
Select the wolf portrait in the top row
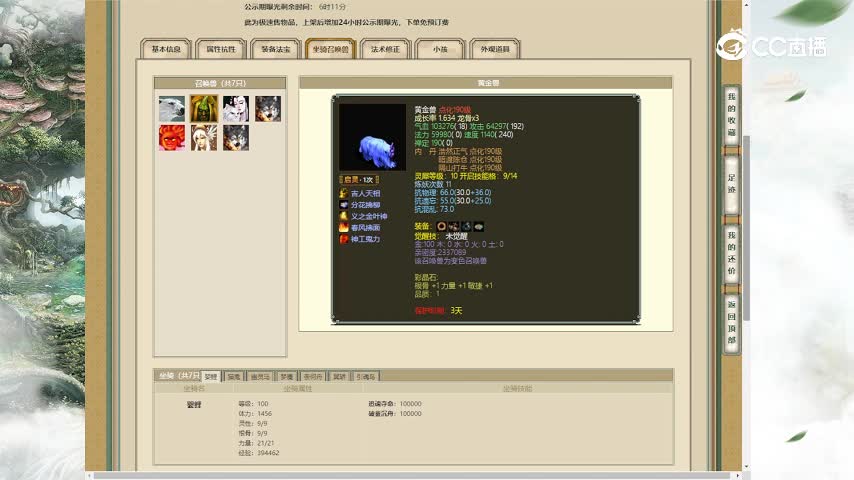point(268,109)
